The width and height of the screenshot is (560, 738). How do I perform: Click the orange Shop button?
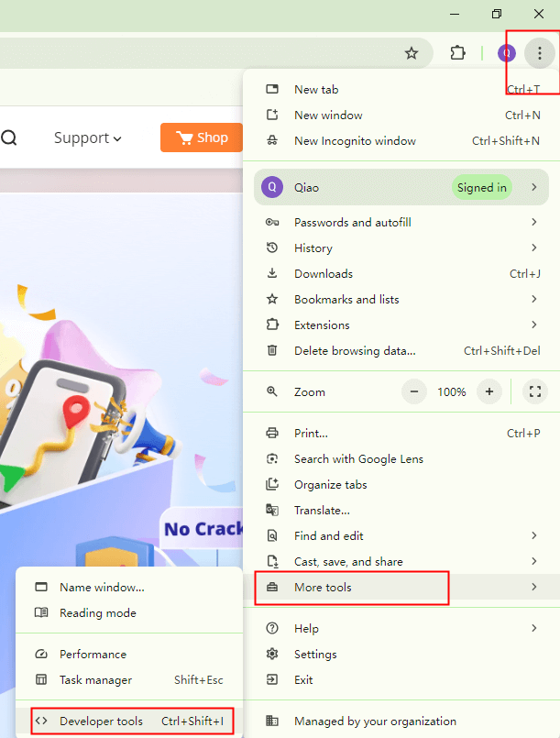[201, 138]
